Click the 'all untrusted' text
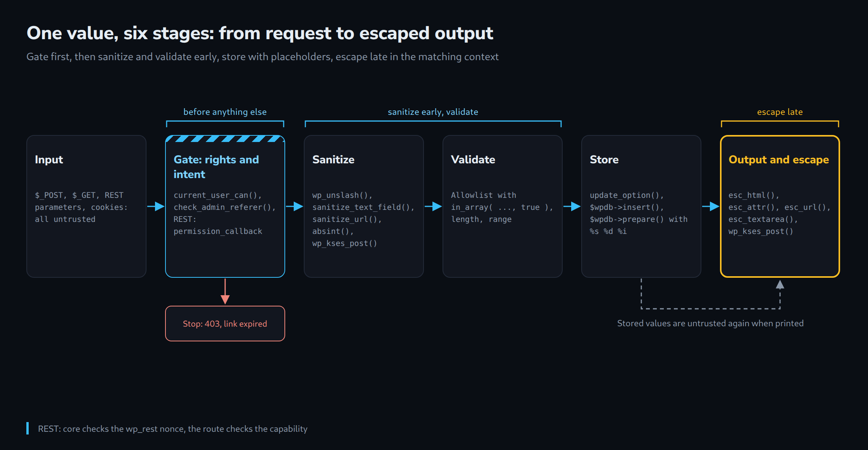 coord(65,219)
